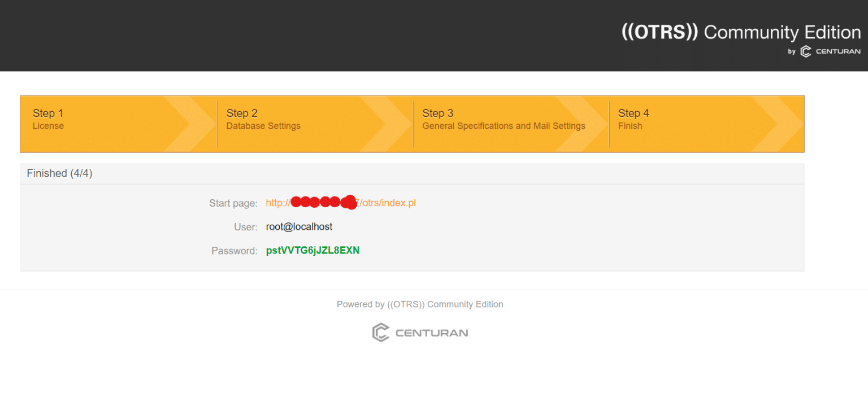Click the redacted portion of the start page URL
The height and width of the screenshot is (402, 868).
coord(324,202)
